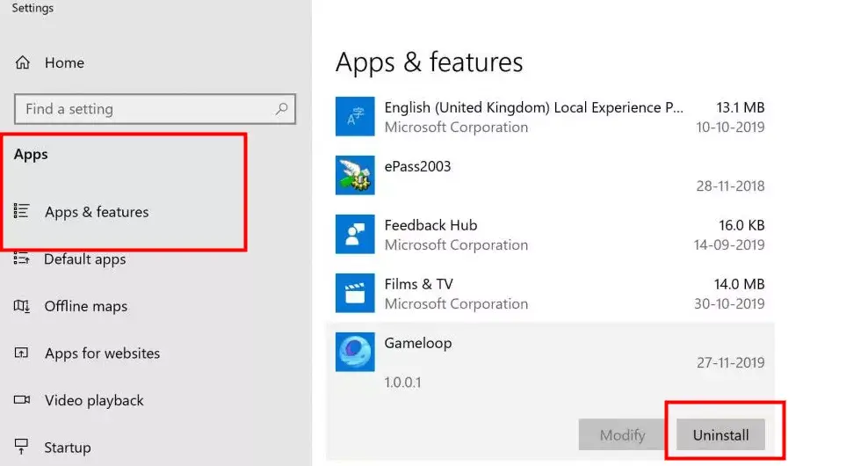
Task: Click the search magnifier icon
Action: tap(281, 109)
